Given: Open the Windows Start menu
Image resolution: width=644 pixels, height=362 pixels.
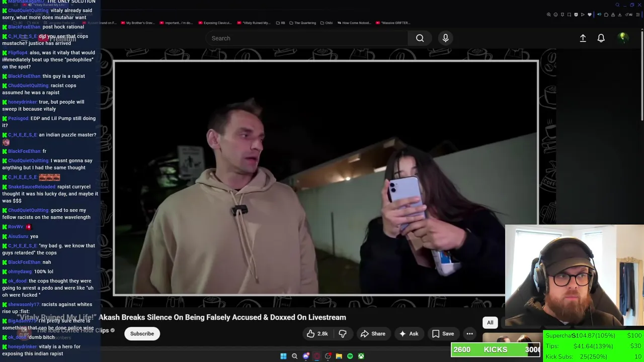Looking at the screenshot, I should click(283, 356).
